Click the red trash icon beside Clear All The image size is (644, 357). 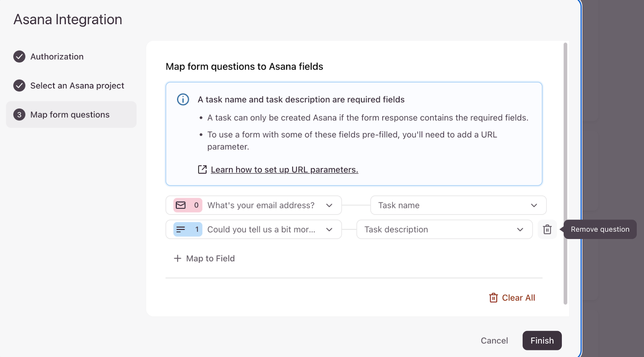493,298
